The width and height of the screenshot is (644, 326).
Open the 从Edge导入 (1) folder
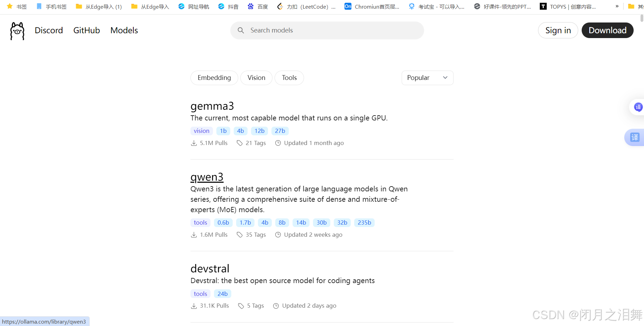99,7
